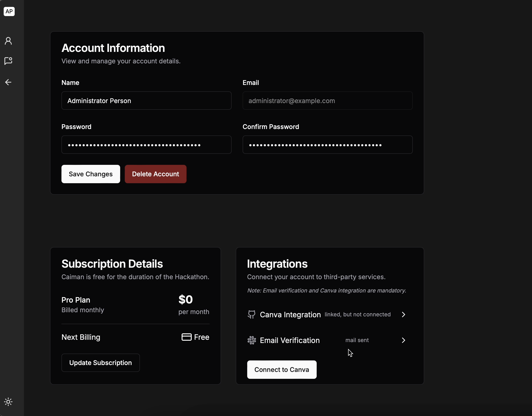Click the Canva Integration row label

tap(290, 315)
